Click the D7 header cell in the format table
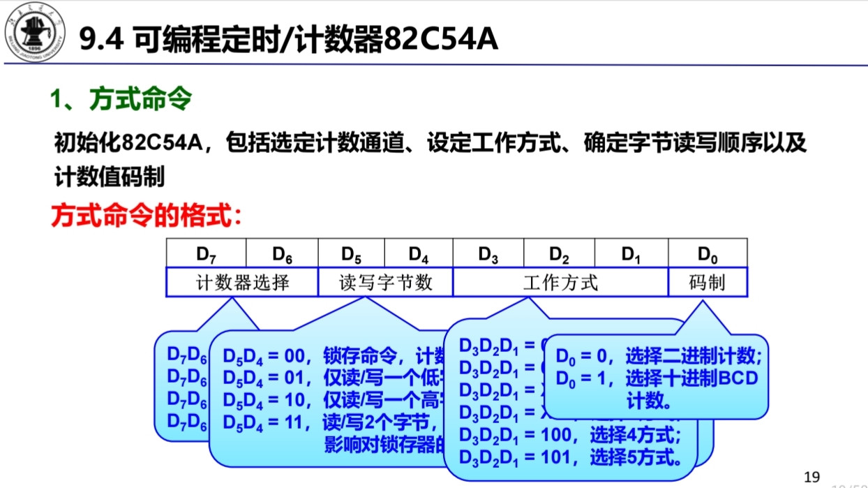 click(x=207, y=253)
